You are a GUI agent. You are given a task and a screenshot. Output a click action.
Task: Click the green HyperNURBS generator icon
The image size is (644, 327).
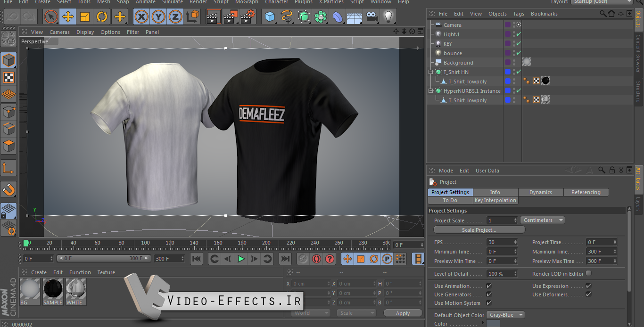point(304,17)
